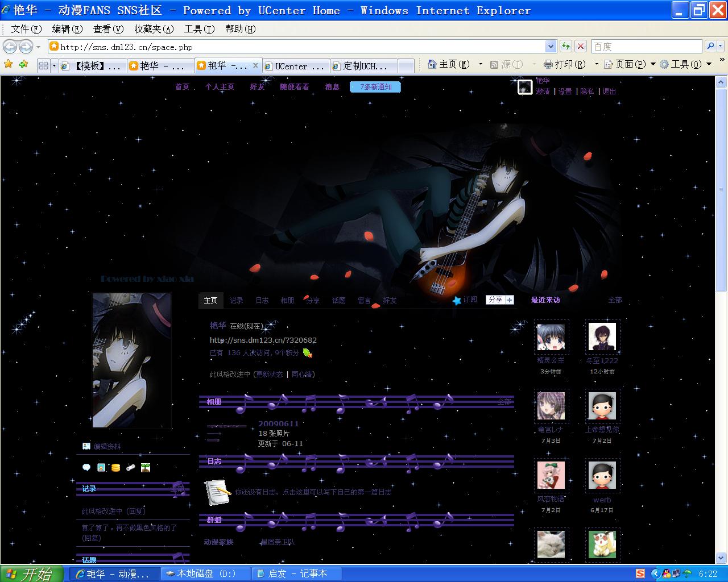Click the Sogou S tray icon
This screenshot has width=728, height=582.
pos(640,573)
